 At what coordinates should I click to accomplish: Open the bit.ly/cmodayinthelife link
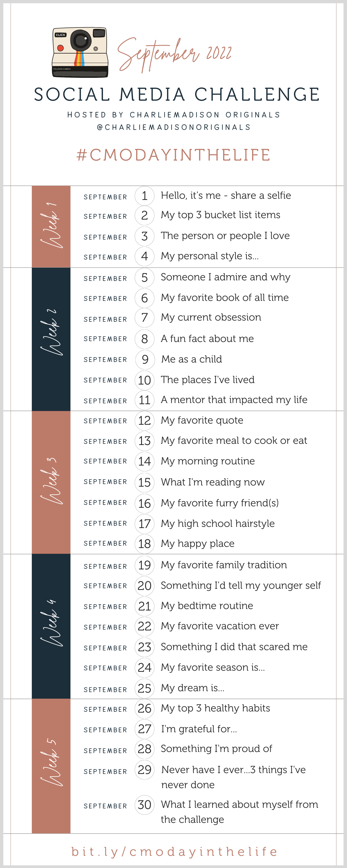point(174,852)
